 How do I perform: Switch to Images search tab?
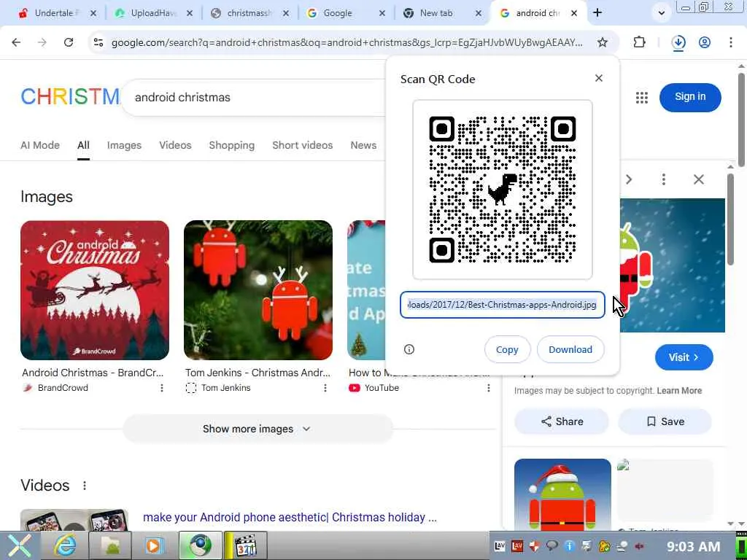[124, 145]
